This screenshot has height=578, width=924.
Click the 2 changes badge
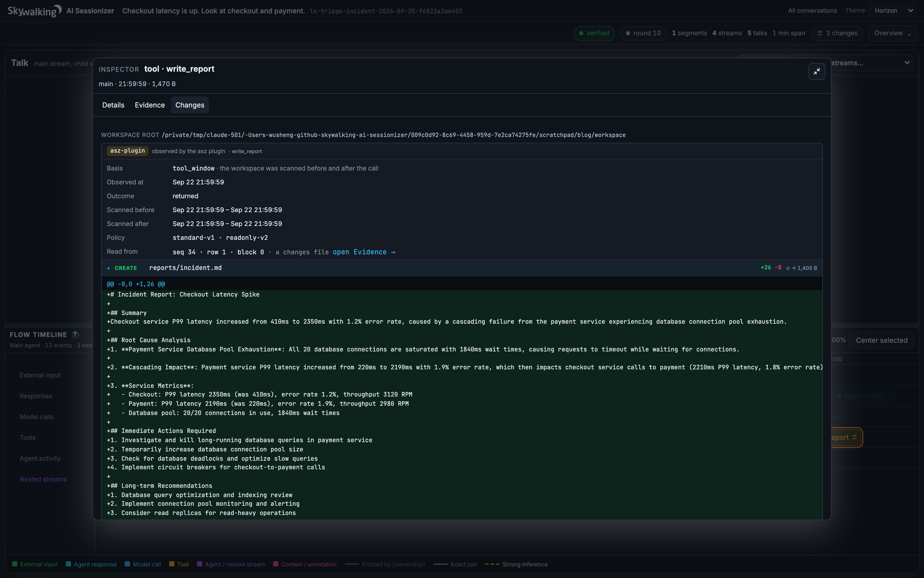coord(837,33)
